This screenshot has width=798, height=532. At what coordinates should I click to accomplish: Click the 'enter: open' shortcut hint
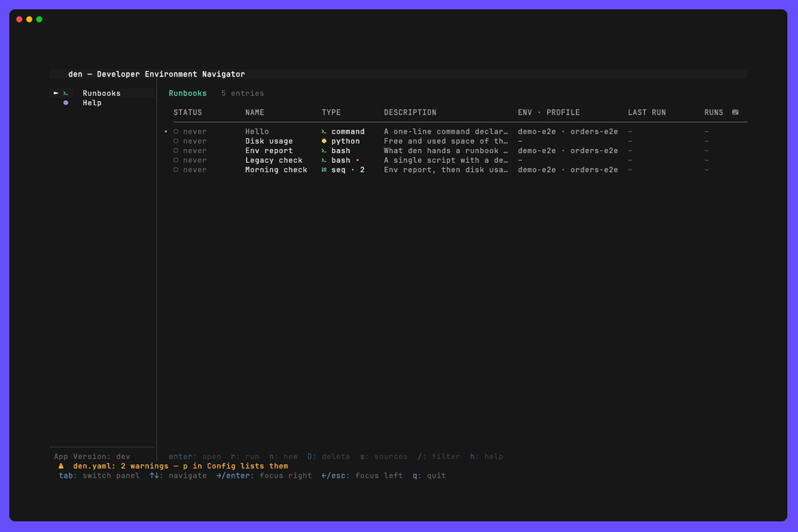pos(195,457)
